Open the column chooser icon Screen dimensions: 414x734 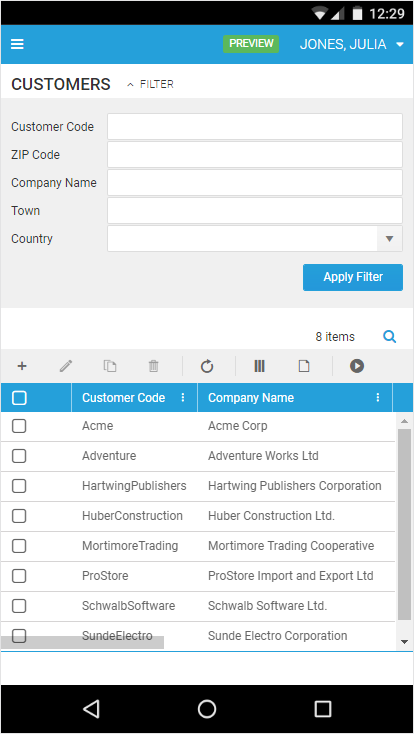point(259,366)
